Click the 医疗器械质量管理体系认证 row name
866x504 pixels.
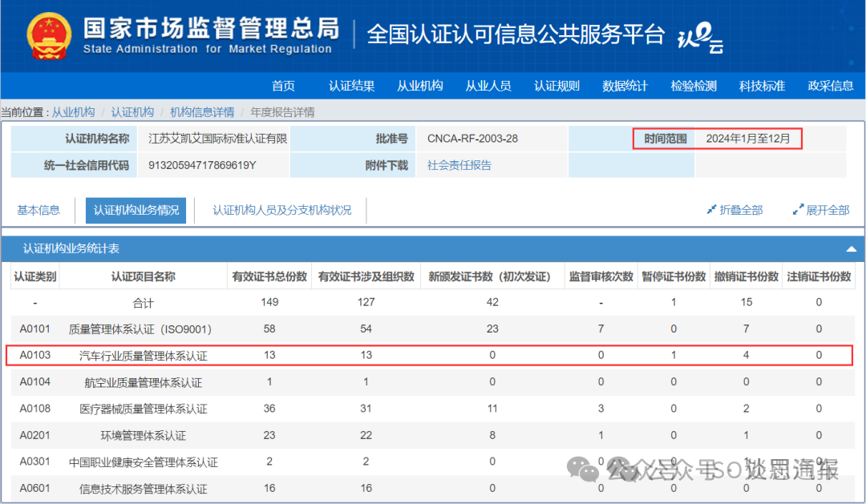(143, 409)
